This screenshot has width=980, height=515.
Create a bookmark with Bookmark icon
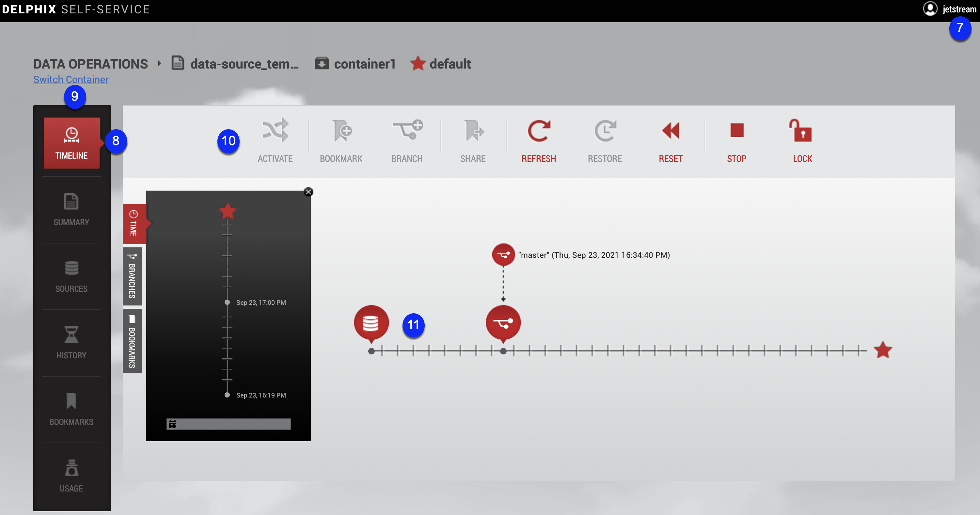[x=341, y=131]
